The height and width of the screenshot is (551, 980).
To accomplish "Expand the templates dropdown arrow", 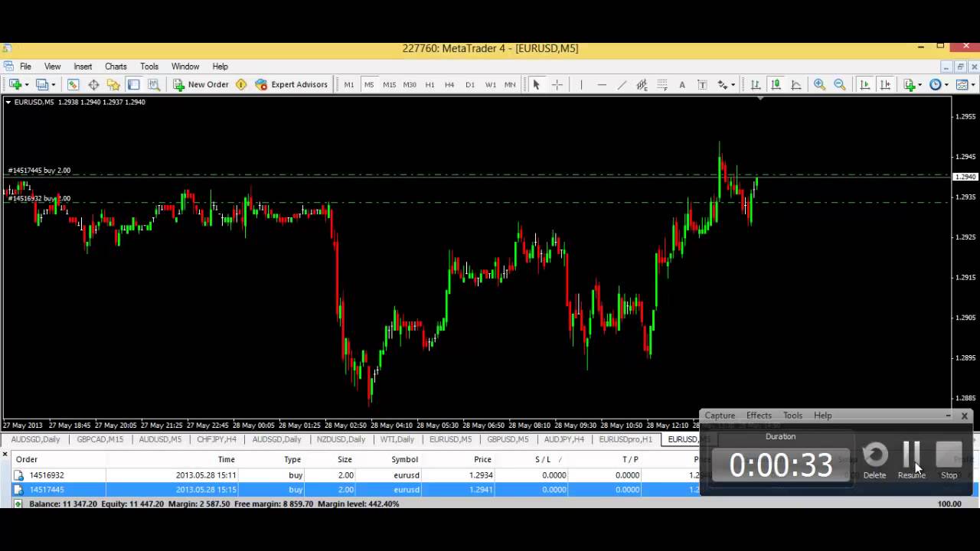I will pos(972,84).
